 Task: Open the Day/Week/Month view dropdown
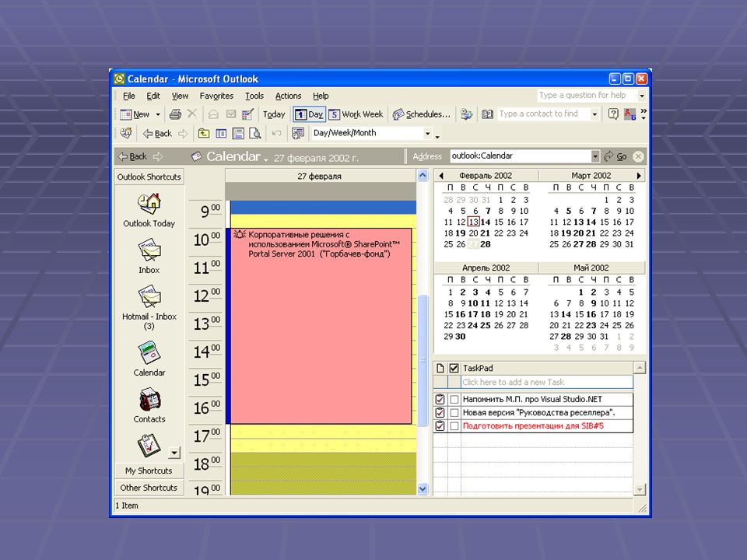pos(427,133)
